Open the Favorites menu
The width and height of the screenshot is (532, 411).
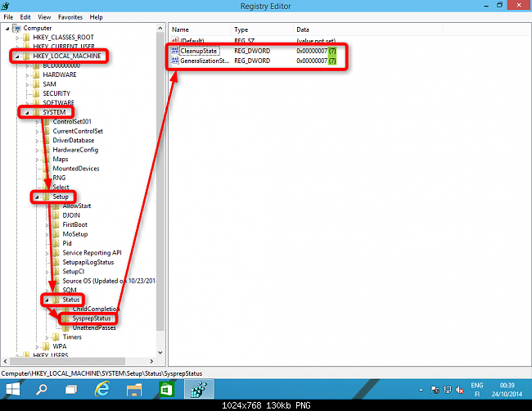70,17
